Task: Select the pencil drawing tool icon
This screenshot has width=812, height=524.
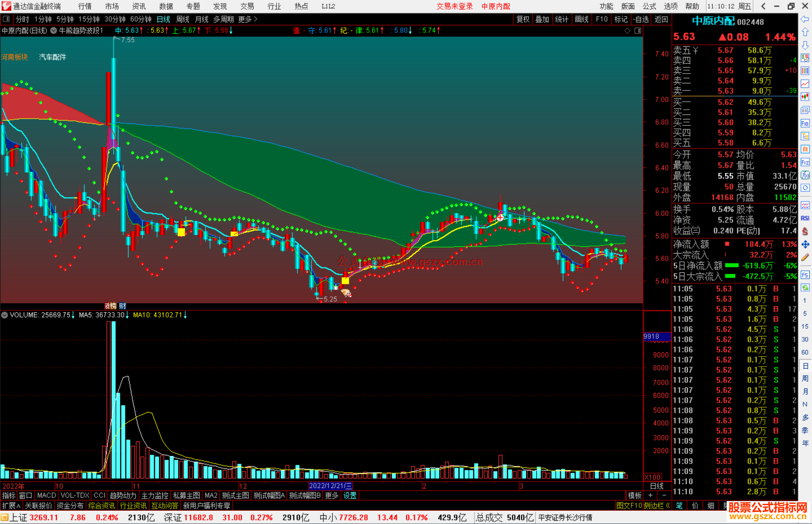Action: pyautogui.click(x=805, y=257)
